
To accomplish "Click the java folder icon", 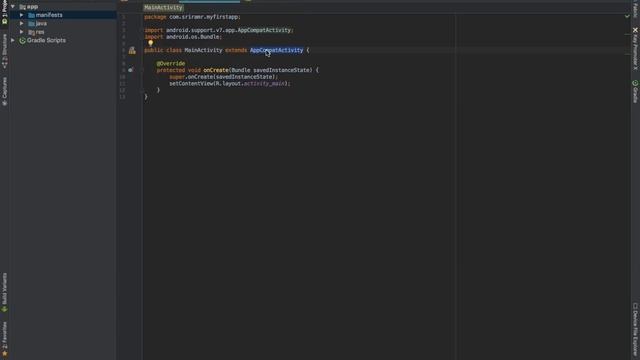I will pyautogui.click(x=31, y=24).
